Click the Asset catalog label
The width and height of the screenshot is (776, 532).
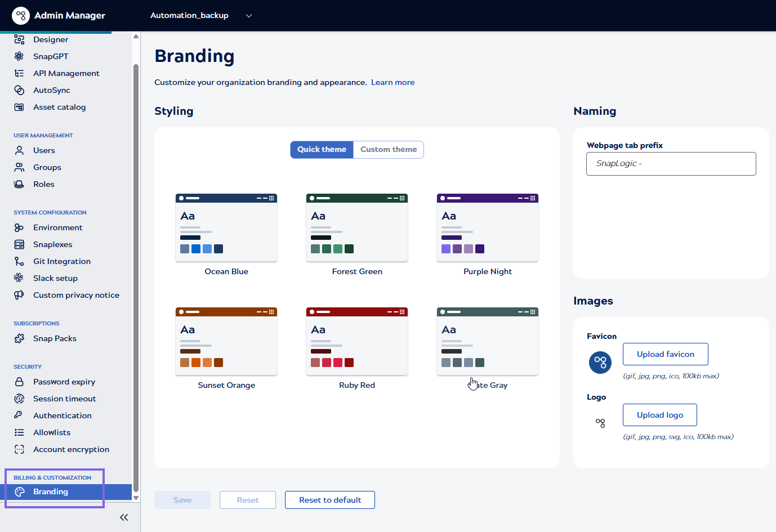coord(60,107)
